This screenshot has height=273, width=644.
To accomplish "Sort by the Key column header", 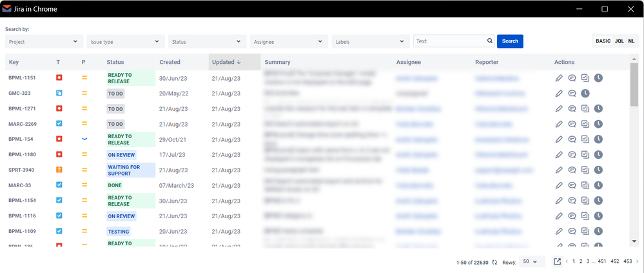I will (x=14, y=62).
